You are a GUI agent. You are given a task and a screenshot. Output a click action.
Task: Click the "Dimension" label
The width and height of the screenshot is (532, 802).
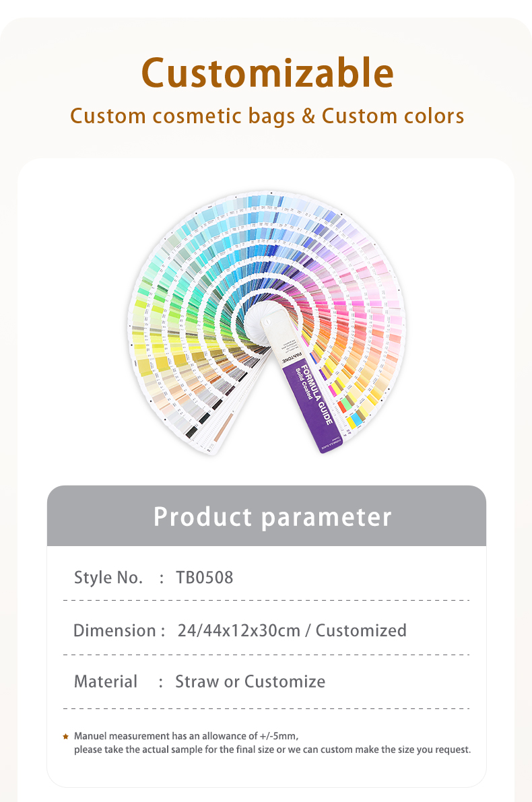[114, 631]
